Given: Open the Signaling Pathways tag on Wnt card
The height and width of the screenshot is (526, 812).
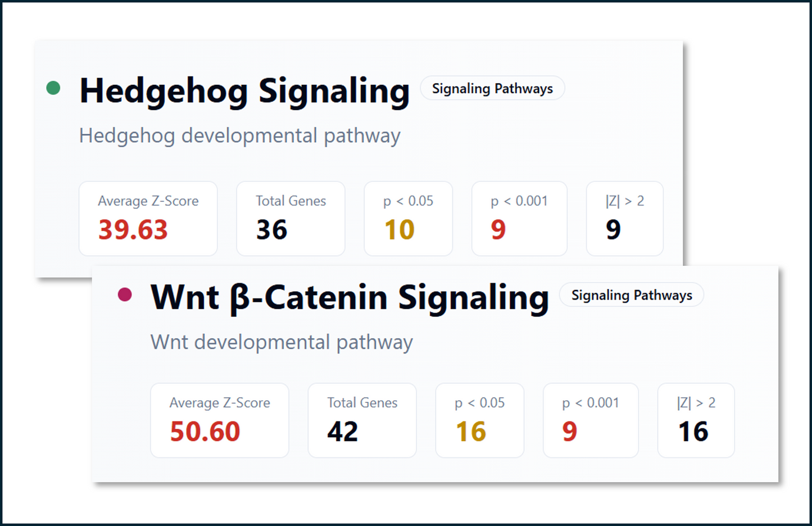Looking at the screenshot, I should pyautogui.click(x=631, y=294).
